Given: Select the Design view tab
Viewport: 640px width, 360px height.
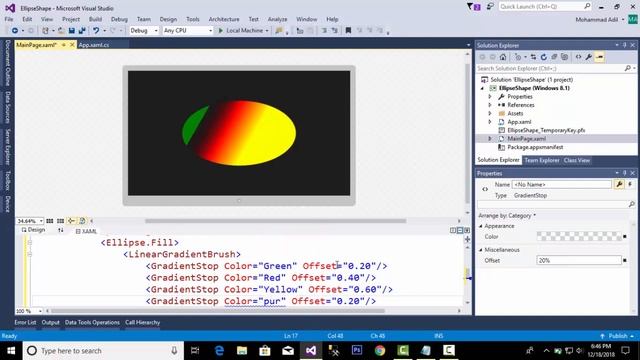Looking at the screenshot, I should [x=33, y=230].
